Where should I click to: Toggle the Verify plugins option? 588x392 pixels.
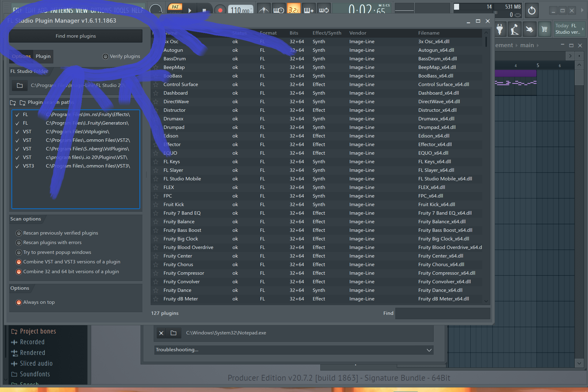point(106,56)
